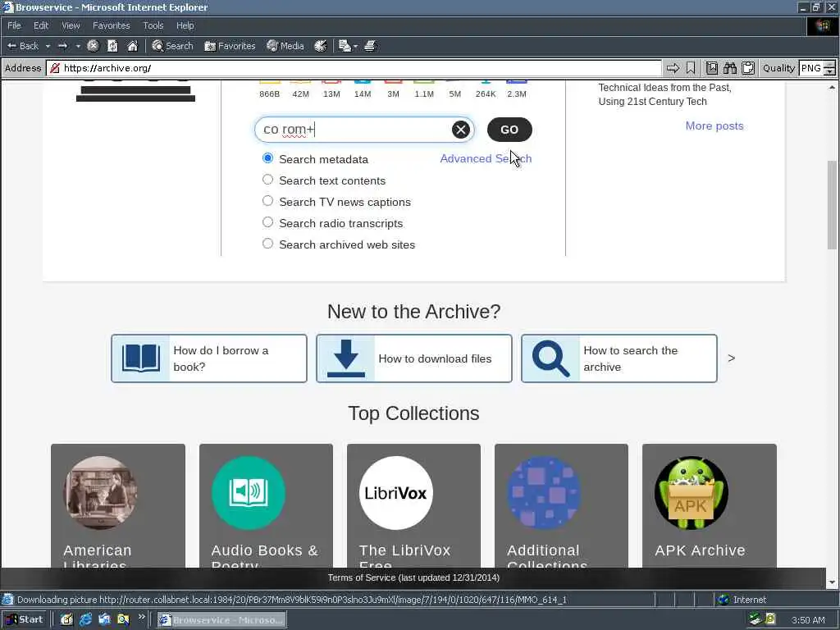Click the page icon in address bar
Screen dimensions: 840x630
click(55, 68)
